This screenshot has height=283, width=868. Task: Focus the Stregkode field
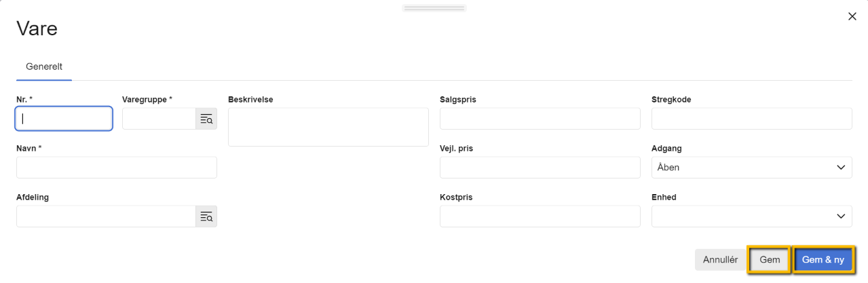click(751, 119)
